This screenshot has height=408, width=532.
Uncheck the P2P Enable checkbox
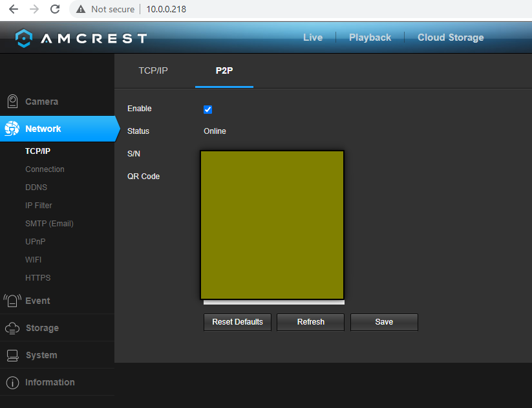tap(207, 109)
